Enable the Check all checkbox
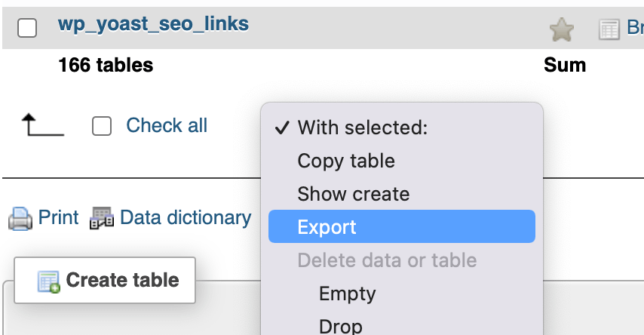644x335 pixels. [x=102, y=126]
